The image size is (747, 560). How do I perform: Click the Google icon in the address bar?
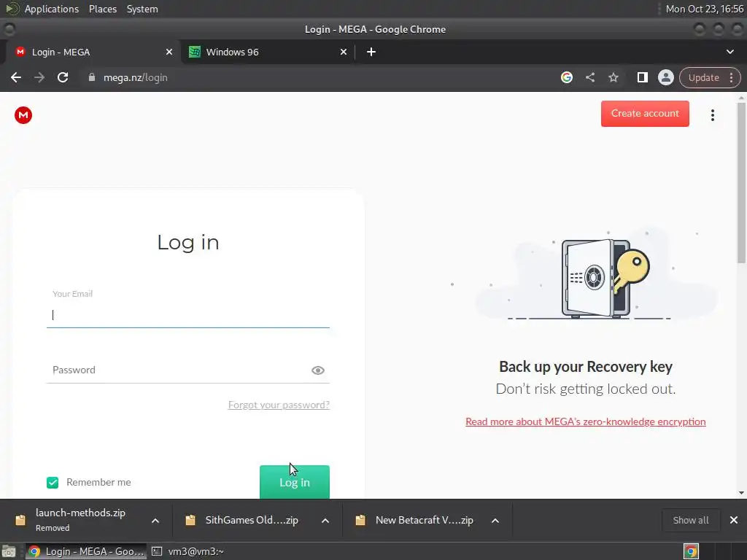(x=566, y=77)
